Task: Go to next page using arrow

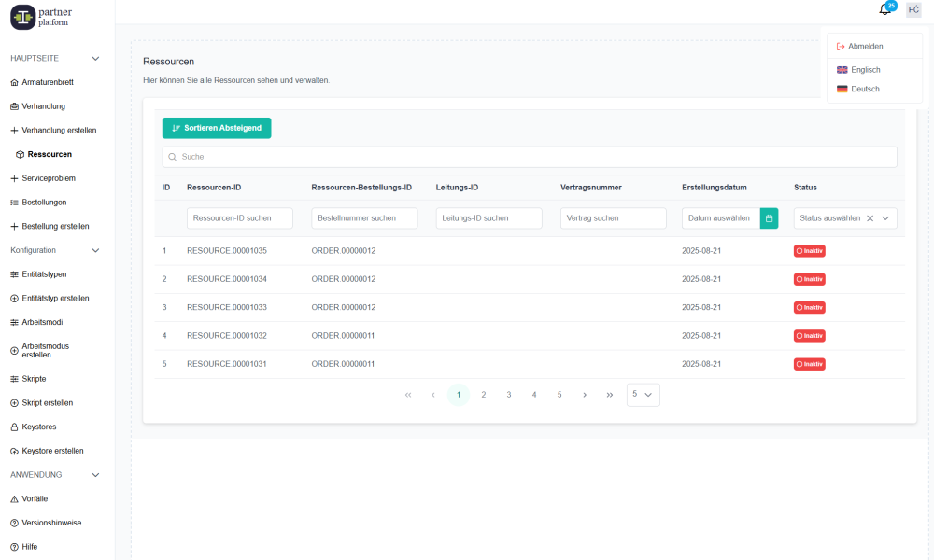Action: [x=585, y=395]
